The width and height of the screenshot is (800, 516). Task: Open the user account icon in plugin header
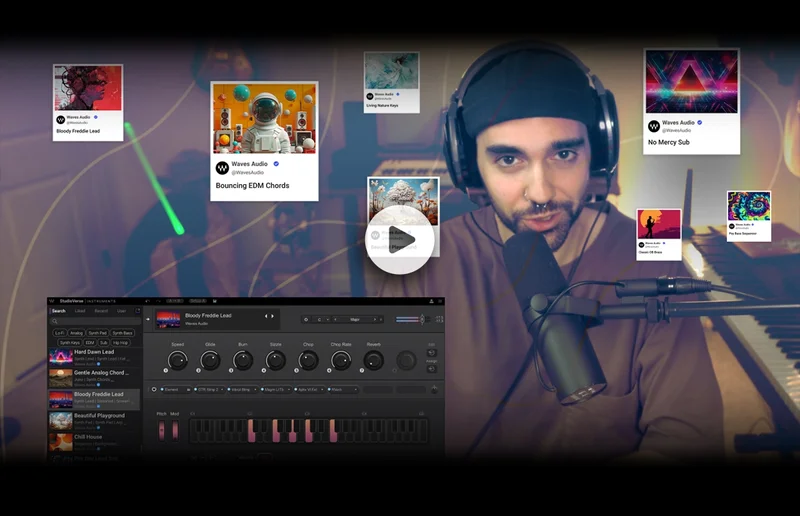[432, 301]
